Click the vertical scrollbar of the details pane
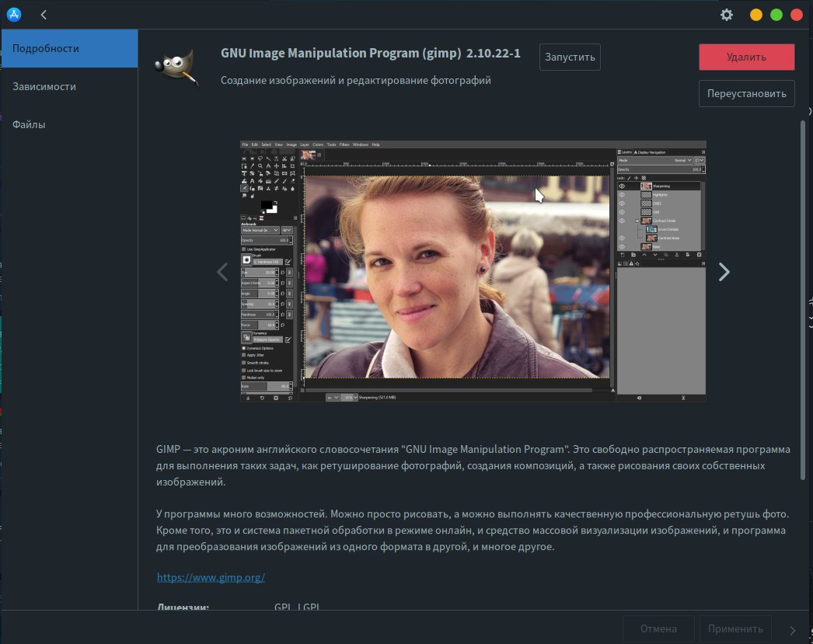 [803, 301]
